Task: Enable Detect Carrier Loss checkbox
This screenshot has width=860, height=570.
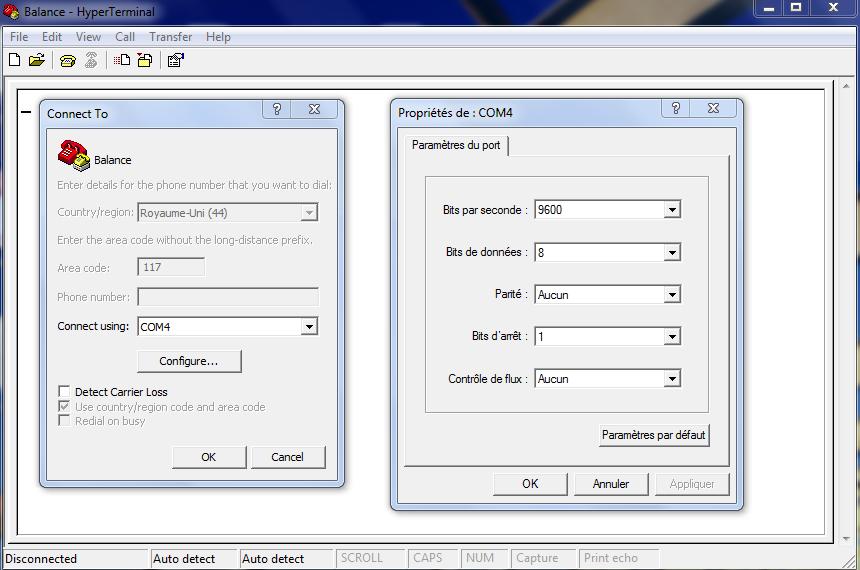Action: pos(64,391)
